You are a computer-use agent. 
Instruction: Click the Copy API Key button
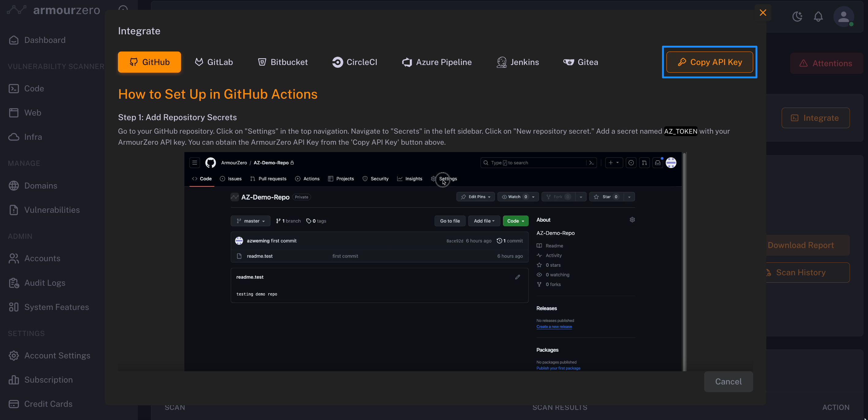[x=709, y=62]
